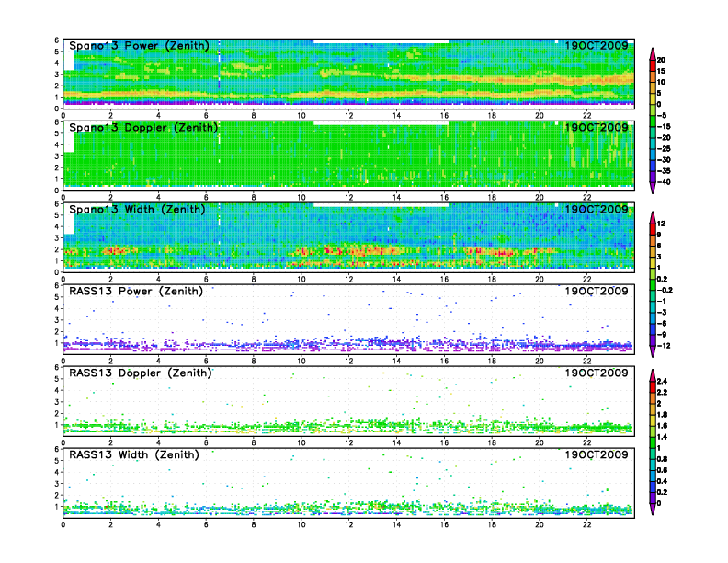Screen dimensions: 728x563
Task: Click inside the Spano13 Width plot area
Action: 348,237
